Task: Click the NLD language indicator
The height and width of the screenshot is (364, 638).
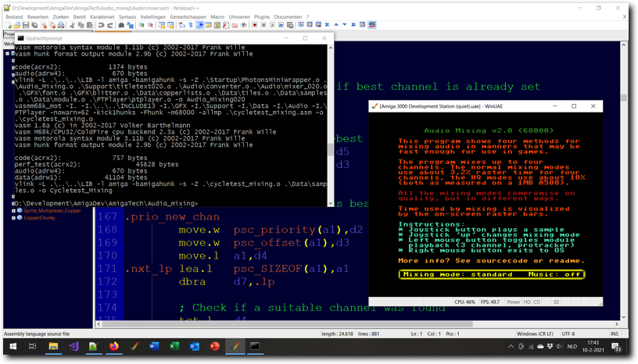Action: 572,347
